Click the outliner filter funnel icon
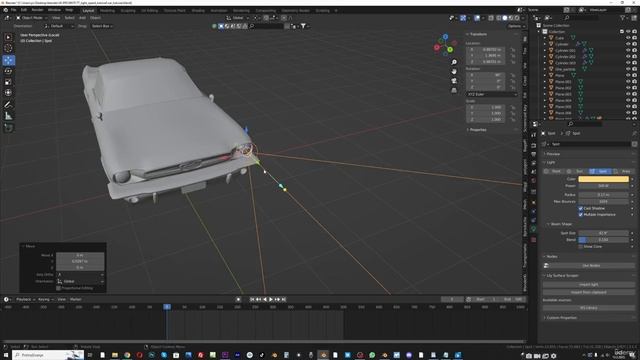The height and width of the screenshot is (360, 640). (x=622, y=18)
